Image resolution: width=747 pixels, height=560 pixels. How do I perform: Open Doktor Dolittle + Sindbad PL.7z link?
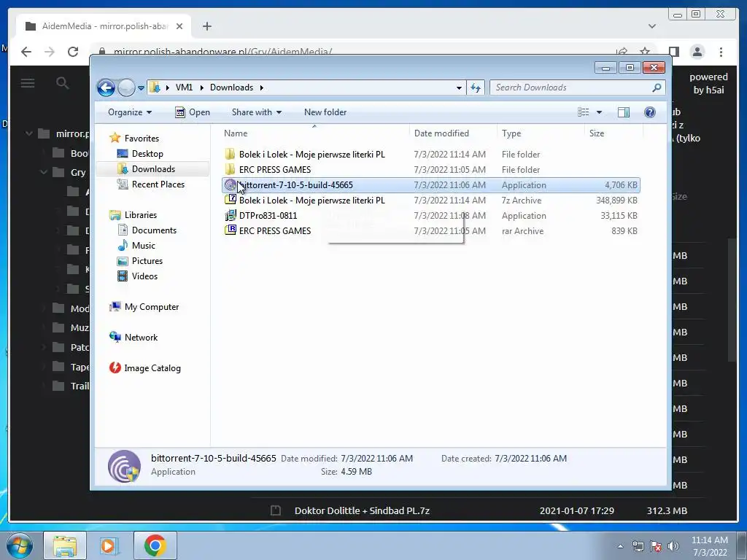tap(362, 511)
